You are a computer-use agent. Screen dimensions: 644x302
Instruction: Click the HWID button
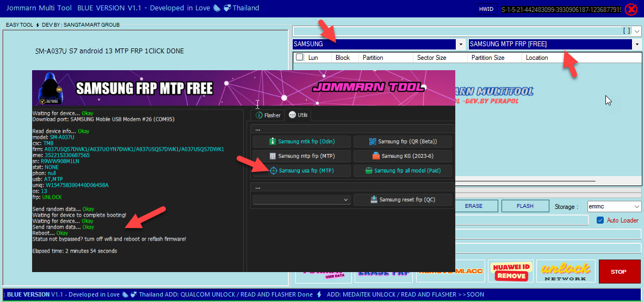click(x=486, y=9)
